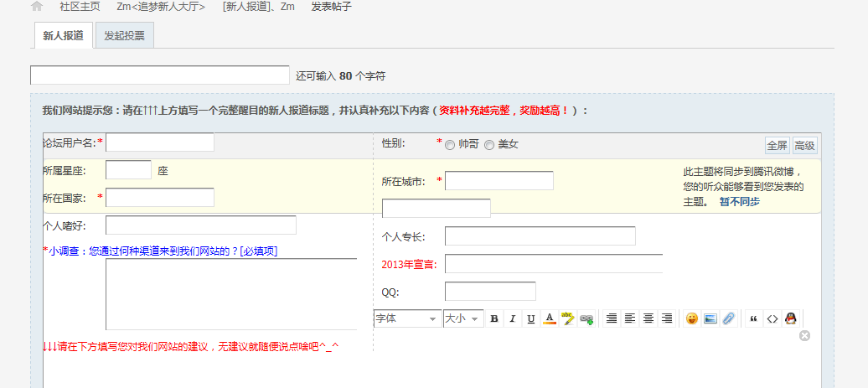The width and height of the screenshot is (868, 388).
Task: Focus the 个人专长 input field
Action: (540, 236)
